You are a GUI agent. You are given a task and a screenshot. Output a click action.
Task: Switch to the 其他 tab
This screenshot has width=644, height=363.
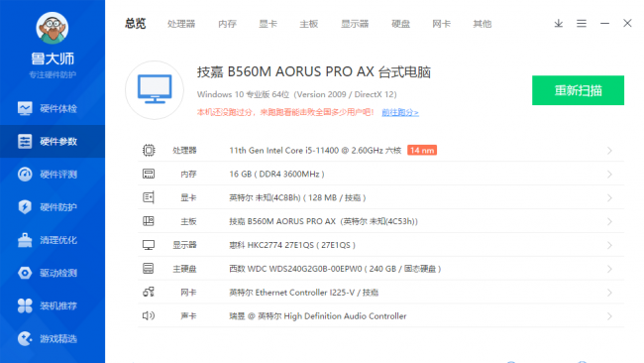click(x=483, y=24)
